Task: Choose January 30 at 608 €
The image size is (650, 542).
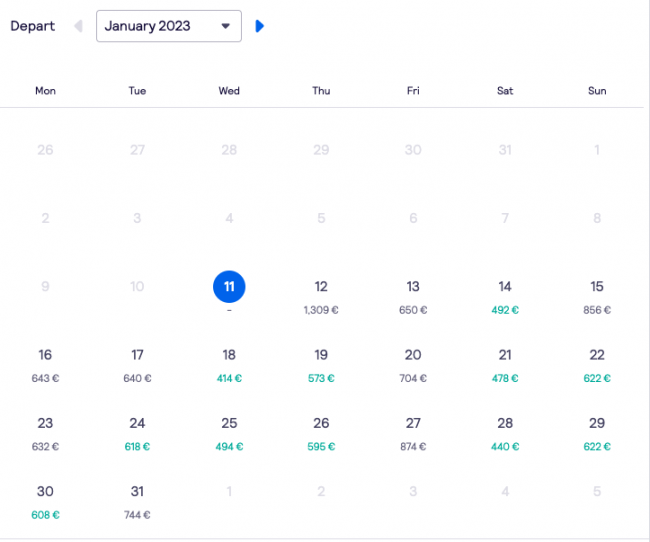Action: tap(45, 502)
